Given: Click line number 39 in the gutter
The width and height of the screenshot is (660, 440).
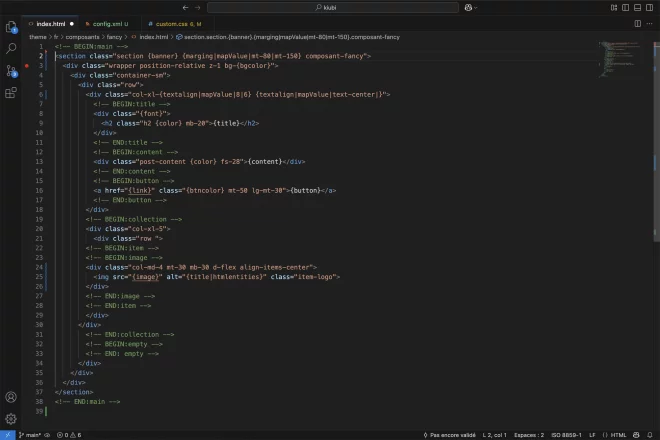Looking at the screenshot, I should point(39,411).
